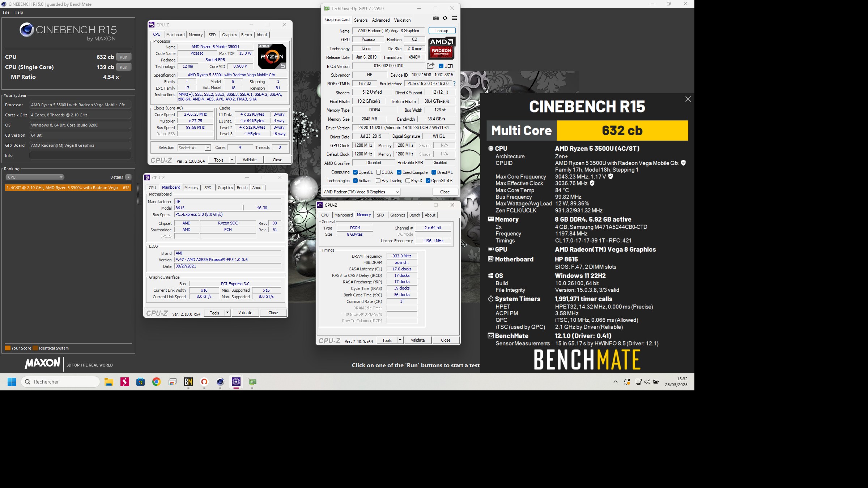Click the Ryzen 5 logo in CPU-Z

click(x=272, y=56)
